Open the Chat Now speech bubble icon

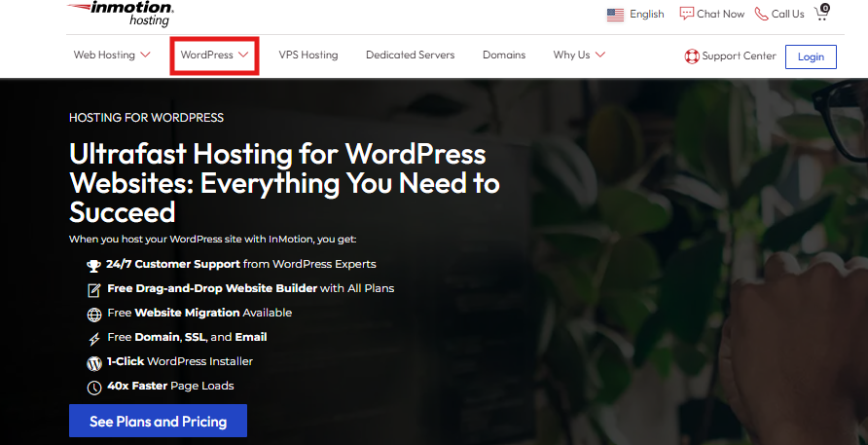click(x=686, y=14)
